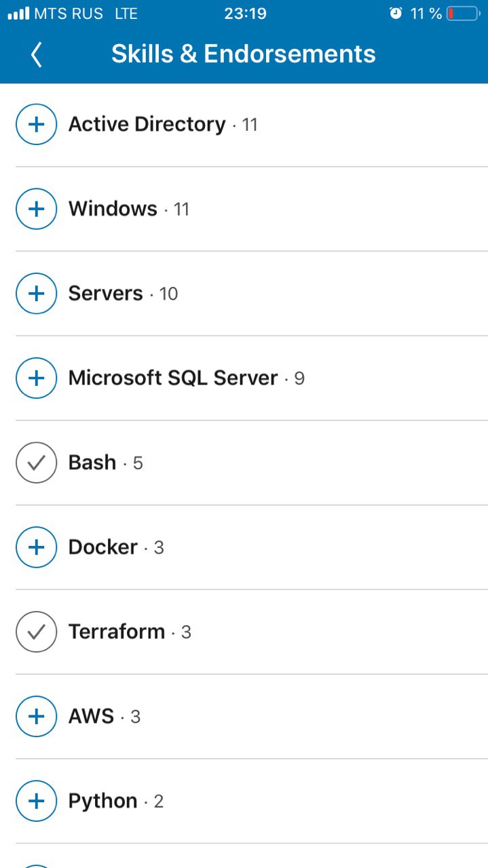Tap plus icon beside Servers
Screen dimensions: 488x868
coord(36,293)
